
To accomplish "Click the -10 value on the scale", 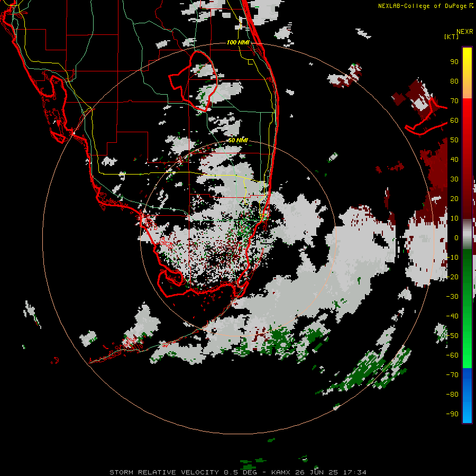I will click(452, 258).
